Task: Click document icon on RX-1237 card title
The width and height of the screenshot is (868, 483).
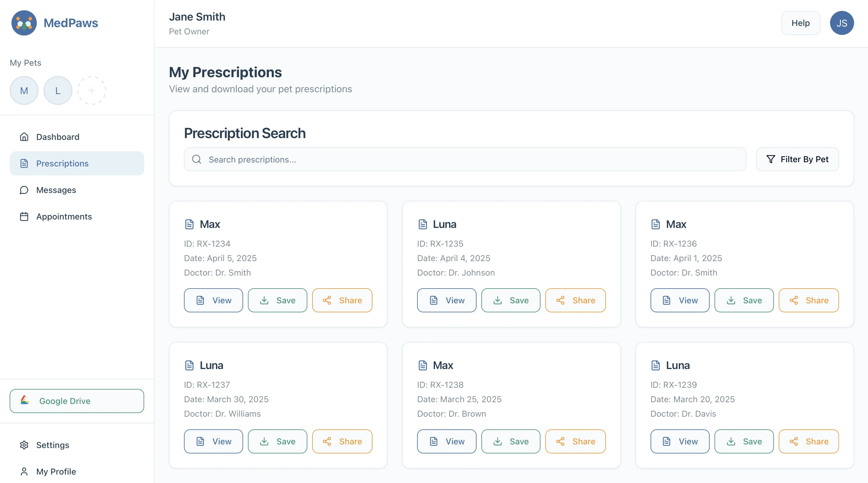Action: point(189,365)
